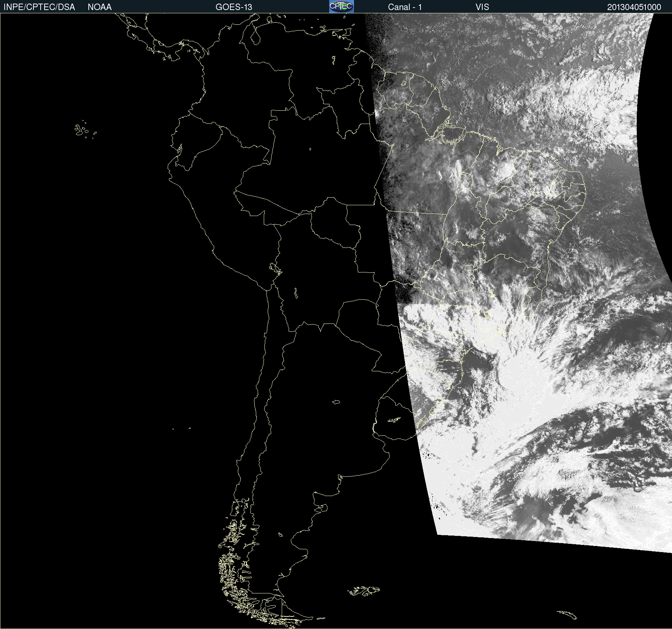Click the INPE/CPTEC/DSA header text
Viewport: 672px width, 629px height.
[x=39, y=7]
